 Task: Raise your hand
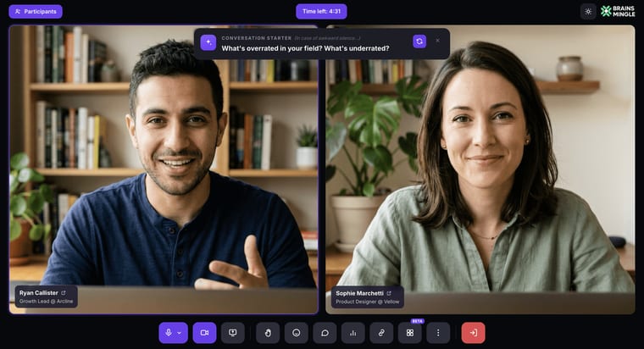click(x=268, y=333)
